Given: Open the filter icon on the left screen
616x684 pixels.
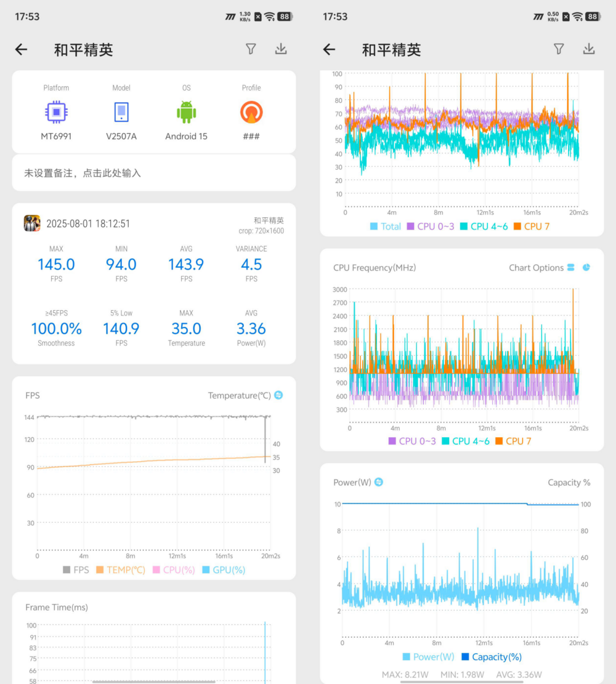Looking at the screenshot, I should point(251,49).
